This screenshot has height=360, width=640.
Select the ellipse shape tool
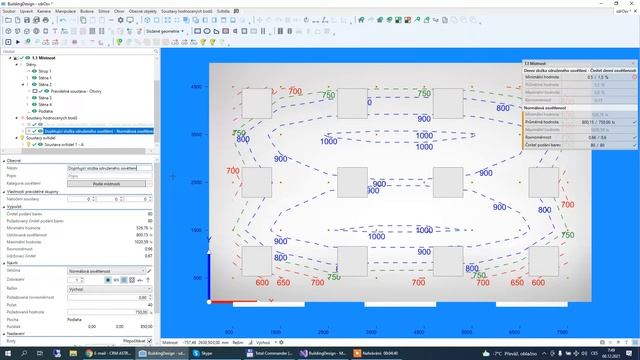(x=207, y=31)
